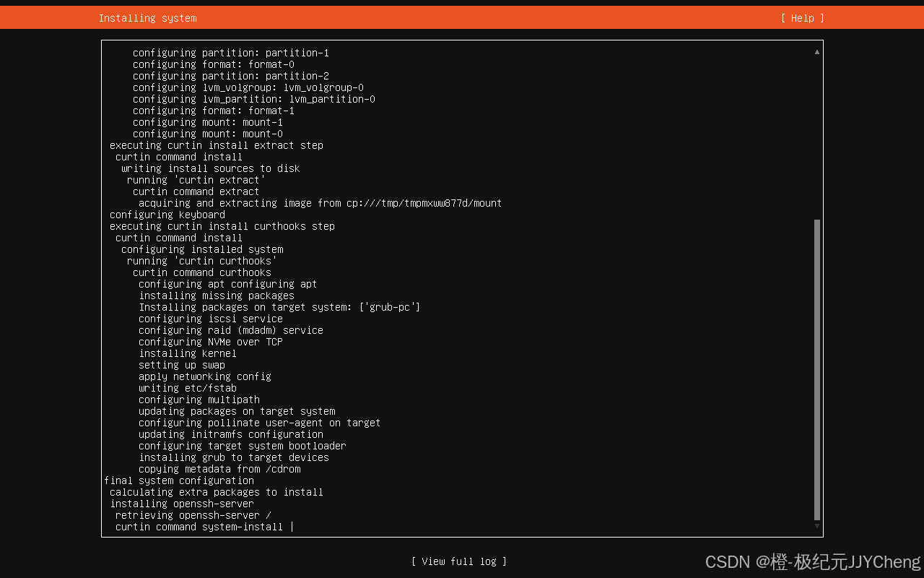Click executing curtin install curthooks step
Viewport: 924px width, 578px height.
(x=222, y=226)
